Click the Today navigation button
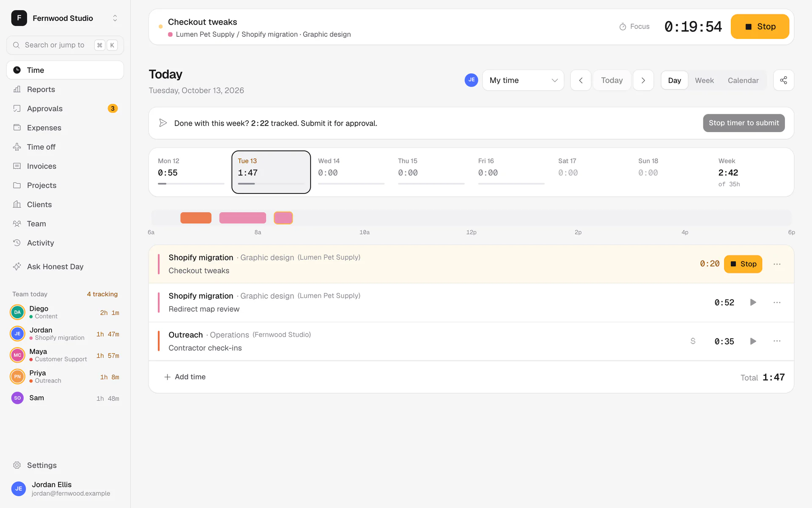The width and height of the screenshot is (812, 508). 612,80
